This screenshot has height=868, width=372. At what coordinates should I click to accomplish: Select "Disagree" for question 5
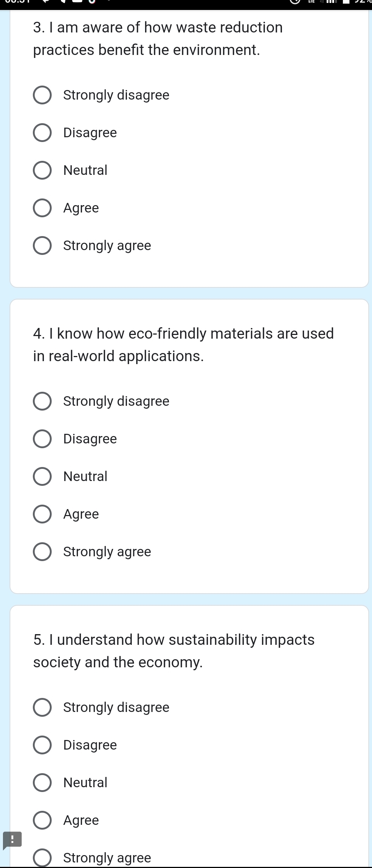(42, 745)
